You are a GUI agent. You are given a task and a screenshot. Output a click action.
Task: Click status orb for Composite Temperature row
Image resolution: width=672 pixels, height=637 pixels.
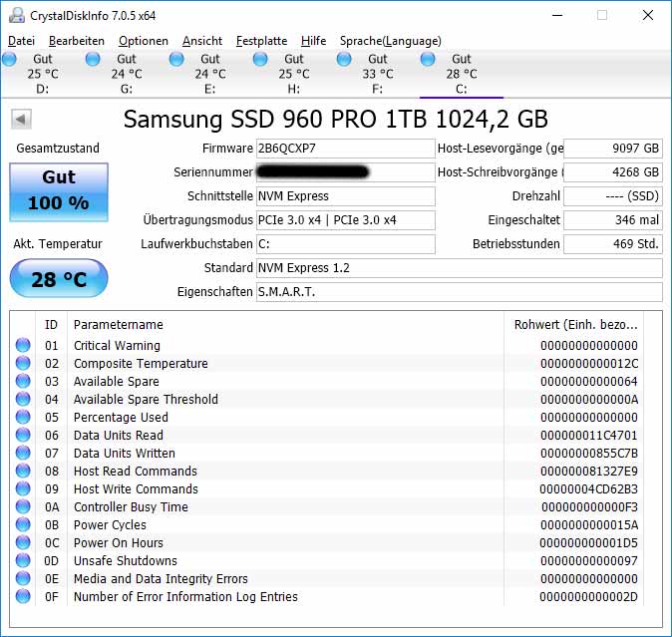23,363
